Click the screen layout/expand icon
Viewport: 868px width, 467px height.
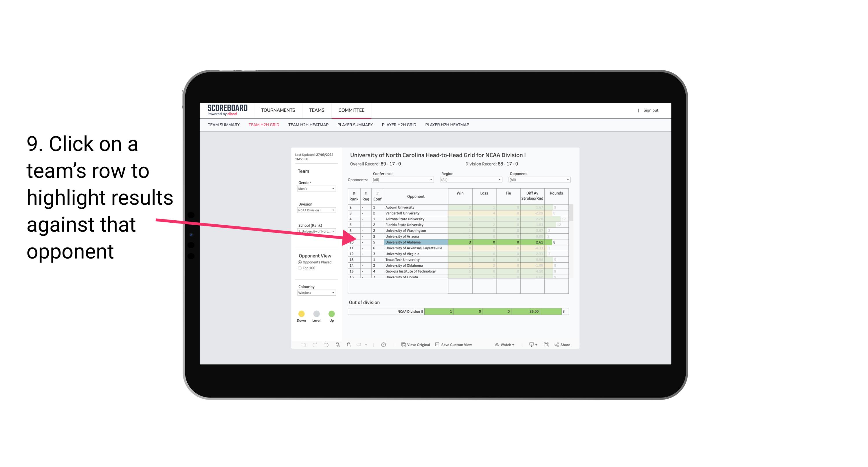tap(546, 345)
